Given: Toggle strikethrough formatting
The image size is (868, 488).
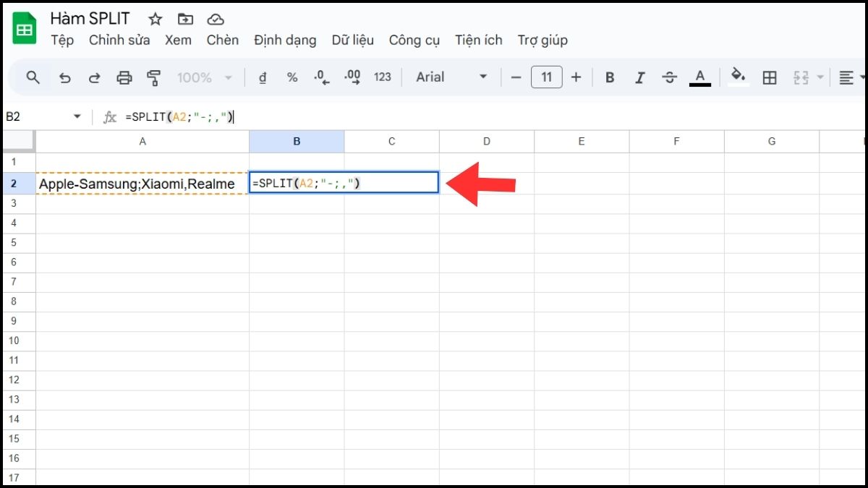Looking at the screenshot, I should (670, 77).
